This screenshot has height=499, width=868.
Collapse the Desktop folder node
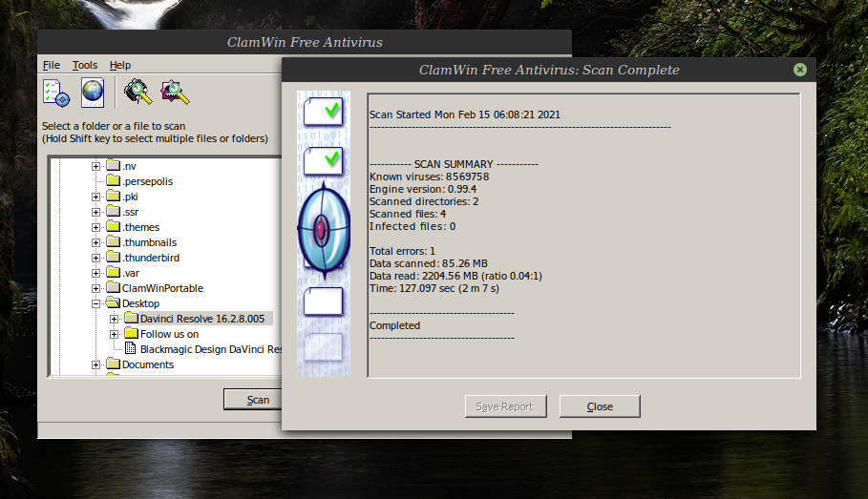[95, 303]
